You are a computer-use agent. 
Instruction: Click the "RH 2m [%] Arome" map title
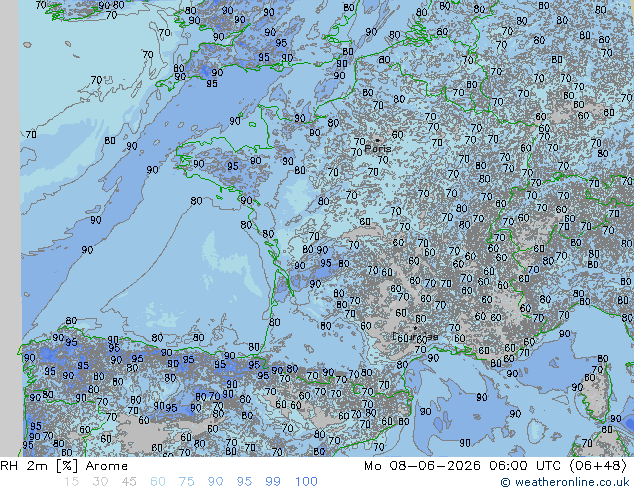64,466
